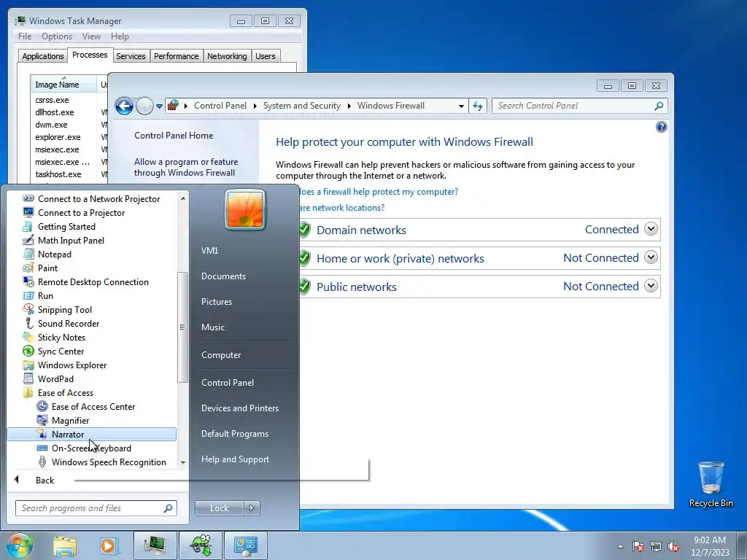
Task: Switch to Task Manager taskbar button
Action: coord(155,545)
